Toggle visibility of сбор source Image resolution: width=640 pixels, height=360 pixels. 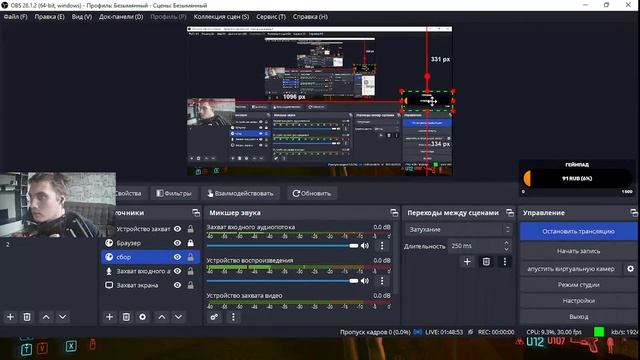click(177, 257)
